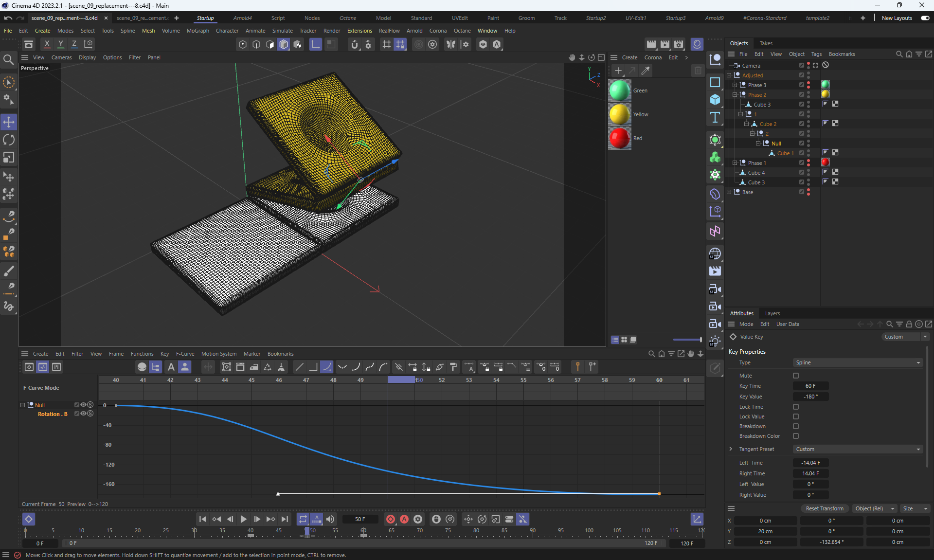
Task: Add a Text spline object icon
Action: pyautogui.click(x=715, y=117)
